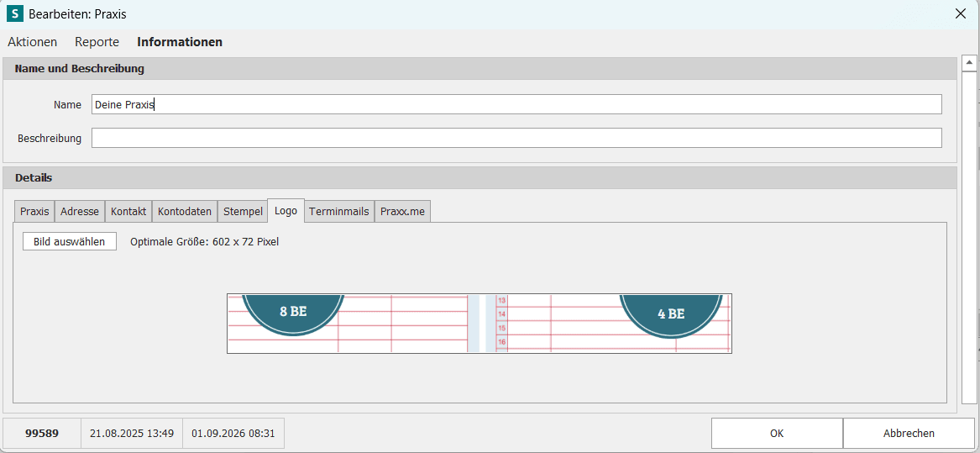
Task: Select the Logo tab
Action: 286,211
